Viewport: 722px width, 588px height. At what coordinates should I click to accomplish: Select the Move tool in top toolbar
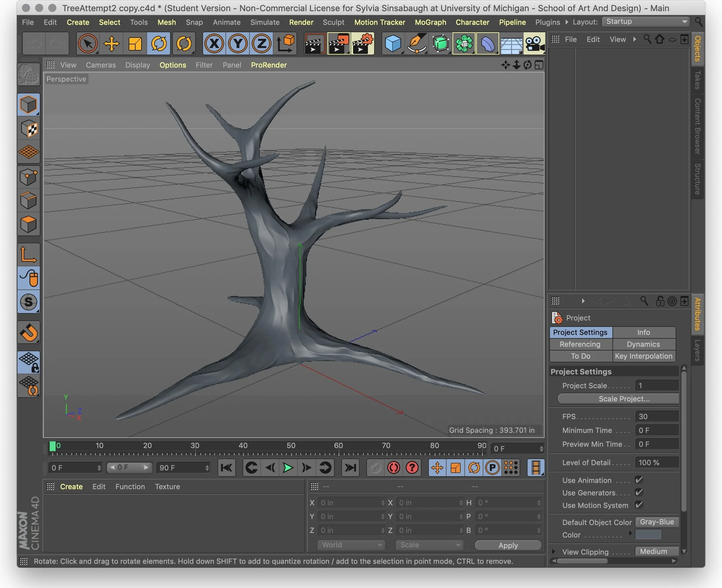click(111, 44)
